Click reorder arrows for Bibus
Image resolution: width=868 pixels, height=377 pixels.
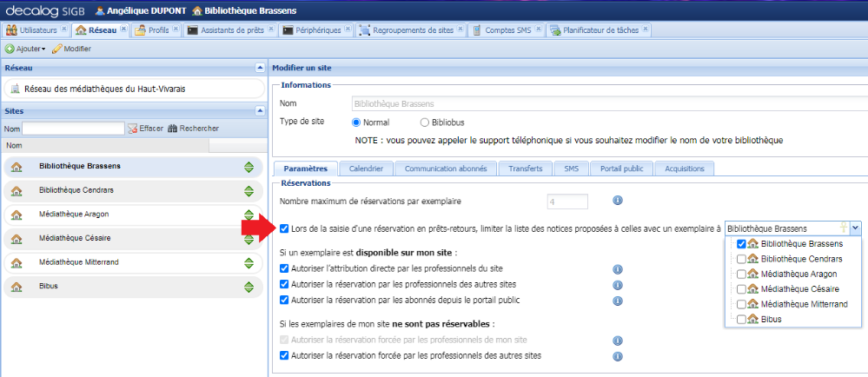(x=248, y=287)
